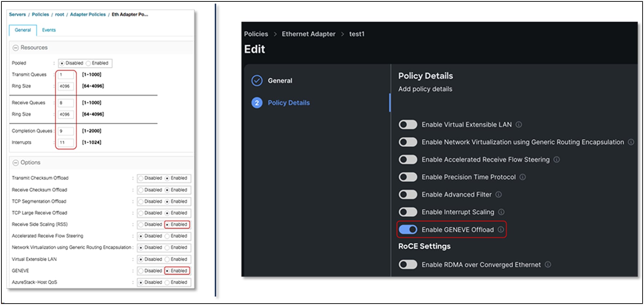
Task: Open the Events tab
Action: 49,30
